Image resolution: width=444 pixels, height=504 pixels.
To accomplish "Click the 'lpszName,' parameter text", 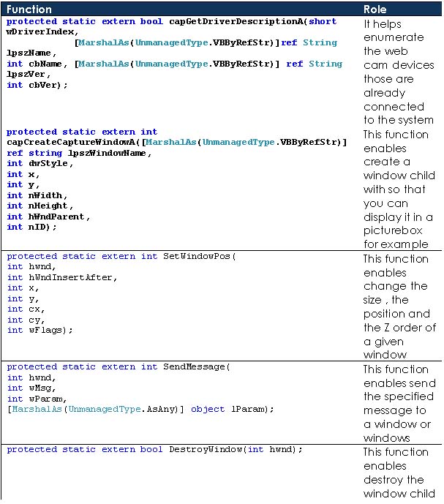I will tap(31, 53).
